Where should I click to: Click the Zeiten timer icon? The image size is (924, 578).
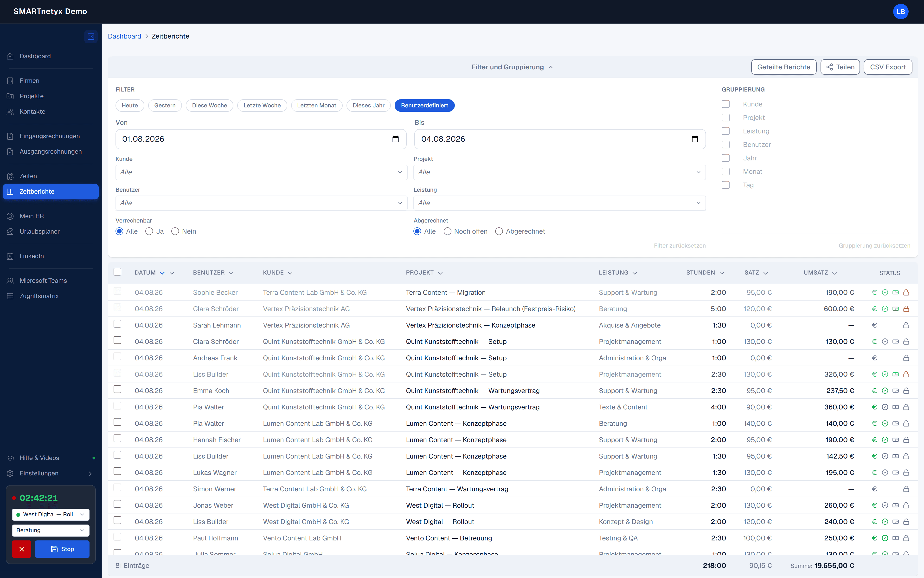[x=10, y=176]
